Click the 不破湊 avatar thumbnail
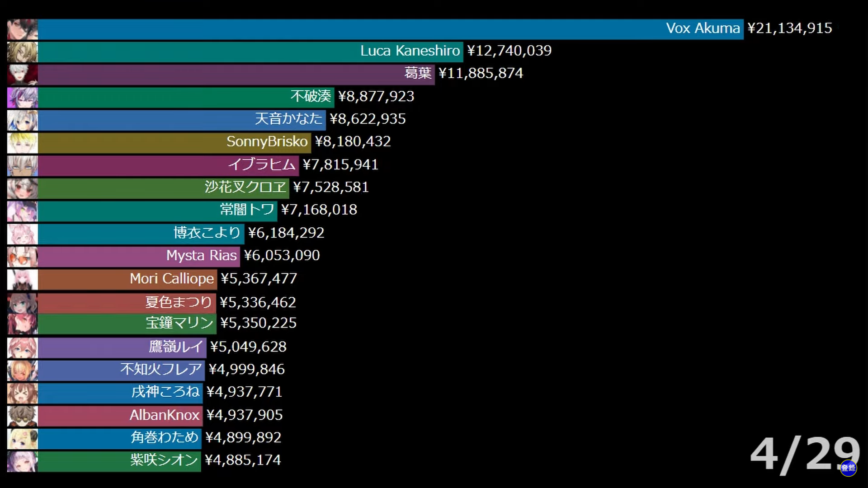 click(22, 98)
